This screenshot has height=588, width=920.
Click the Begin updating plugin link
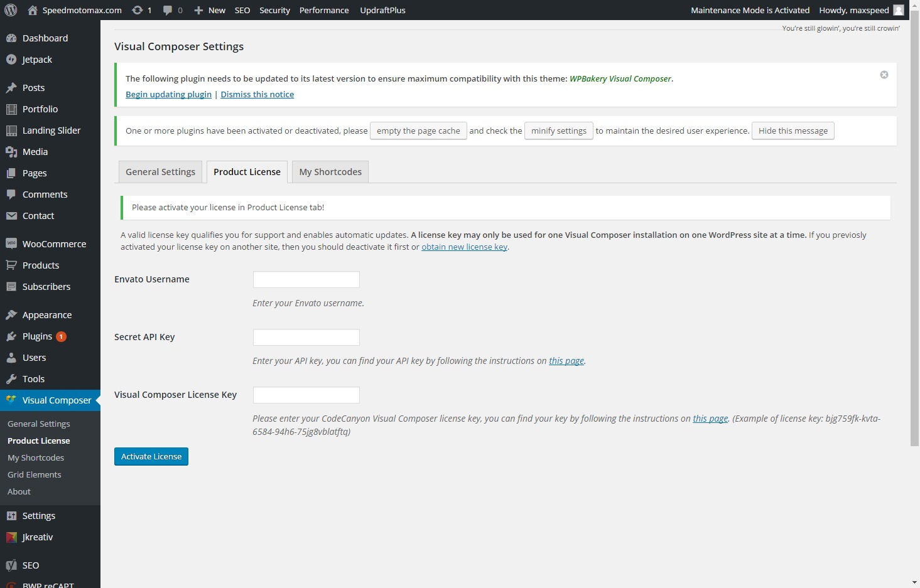coord(168,94)
